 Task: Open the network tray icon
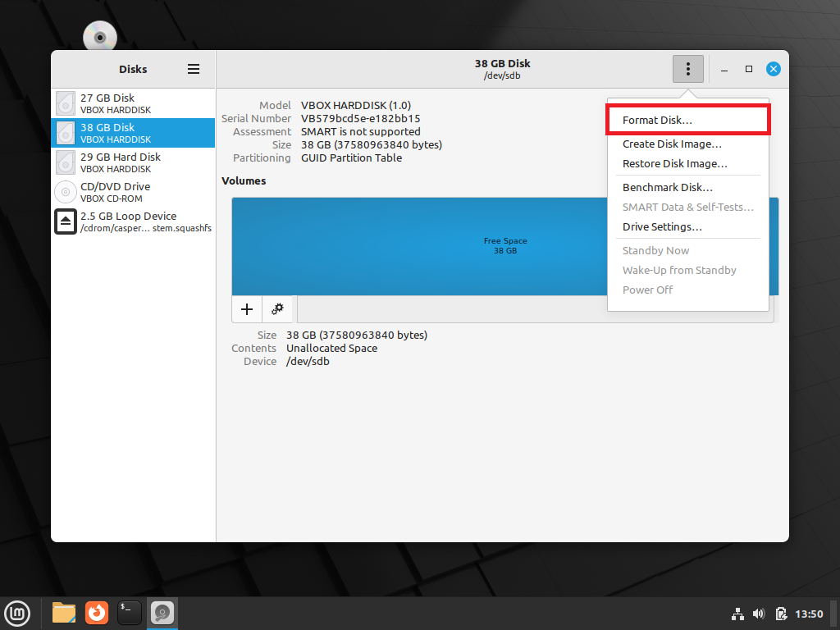click(737, 614)
